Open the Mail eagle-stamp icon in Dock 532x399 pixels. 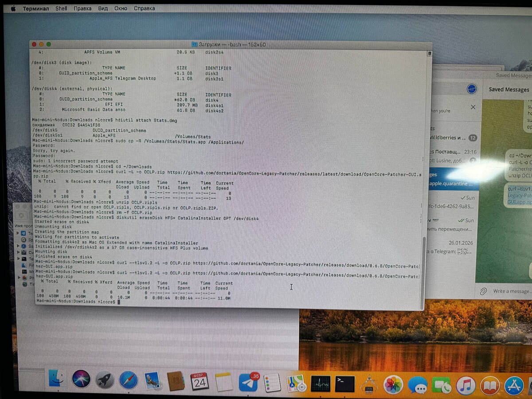(x=153, y=381)
